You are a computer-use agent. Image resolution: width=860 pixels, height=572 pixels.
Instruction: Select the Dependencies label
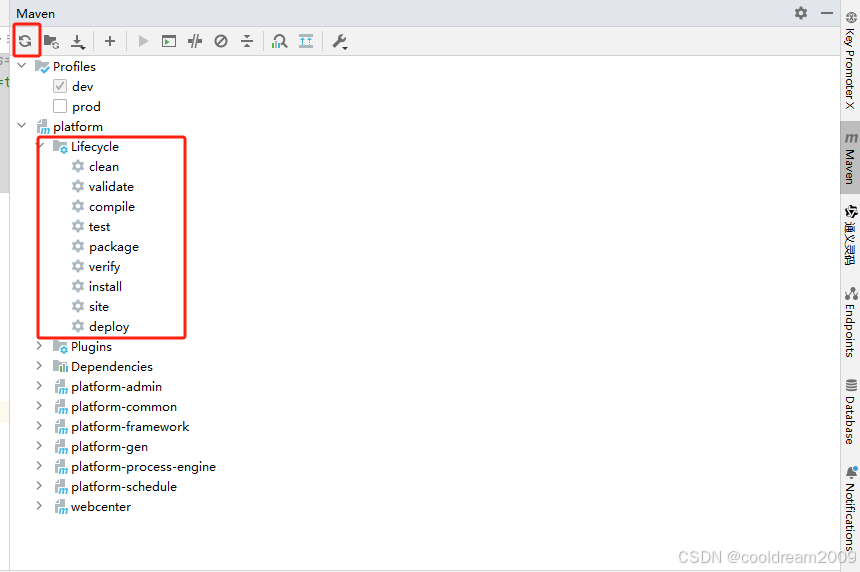point(112,366)
